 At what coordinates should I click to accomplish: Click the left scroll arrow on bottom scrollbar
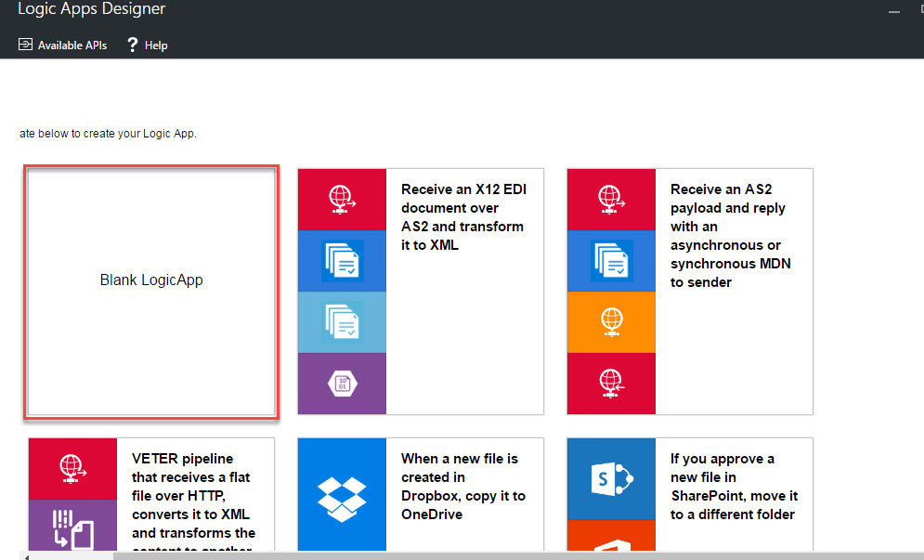coord(26,556)
